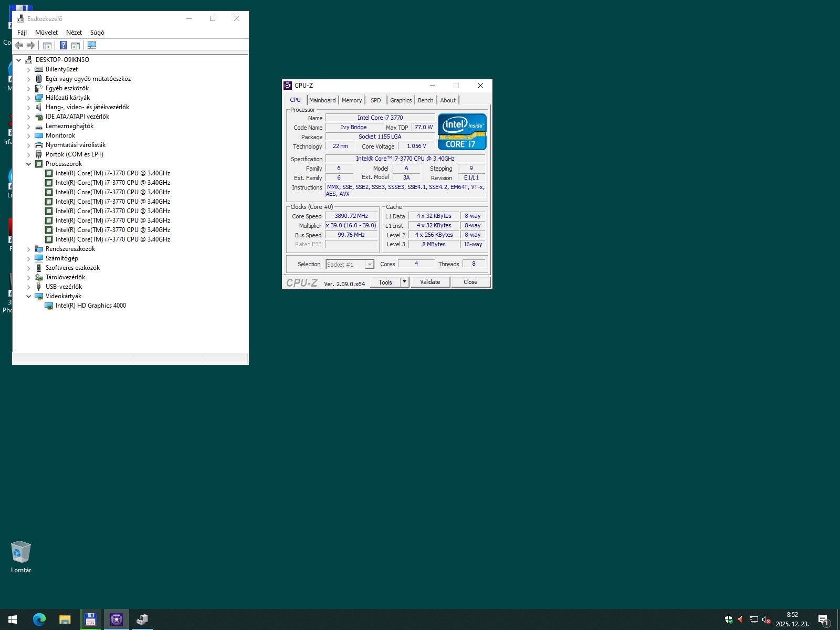This screenshot has width=840, height=630.
Task: Collapse the Videokártyák node
Action: click(x=29, y=296)
